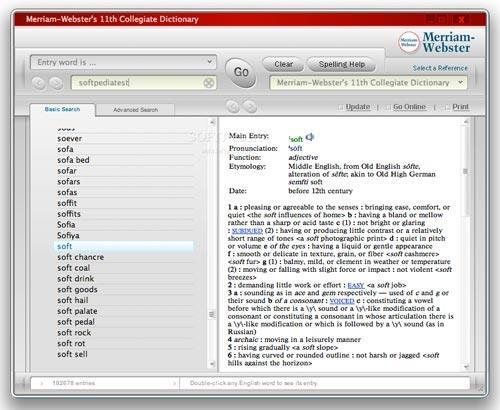Select the highlighted 'soft' entry

(123, 246)
